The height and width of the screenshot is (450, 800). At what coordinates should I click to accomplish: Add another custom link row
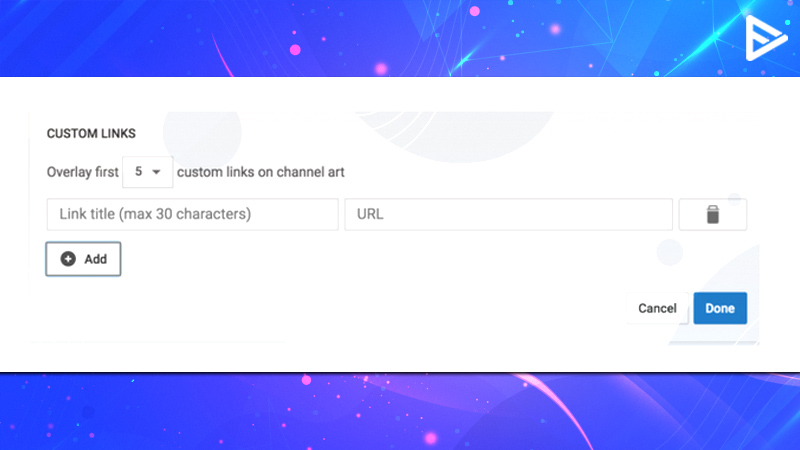(x=83, y=259)
